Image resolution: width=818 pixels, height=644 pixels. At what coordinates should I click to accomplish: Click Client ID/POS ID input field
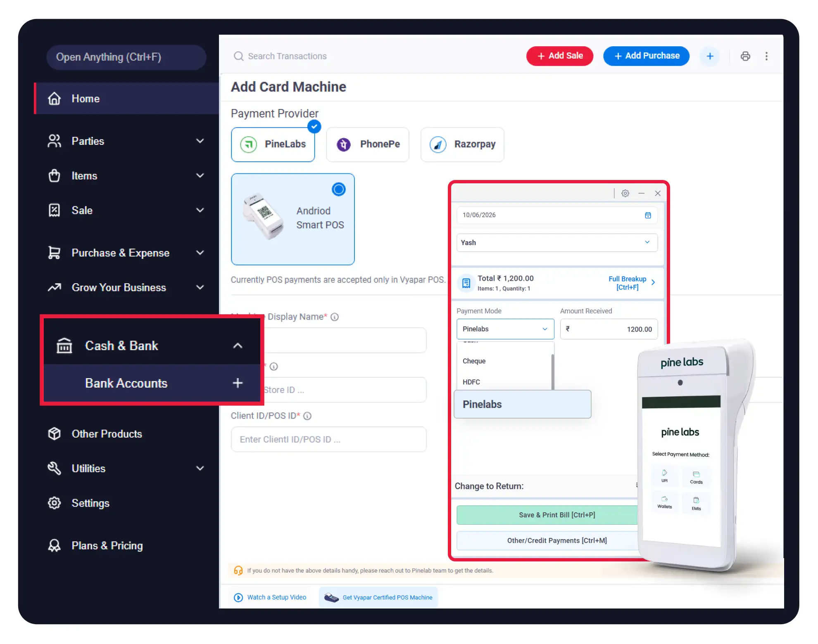(x=329, y=439)
